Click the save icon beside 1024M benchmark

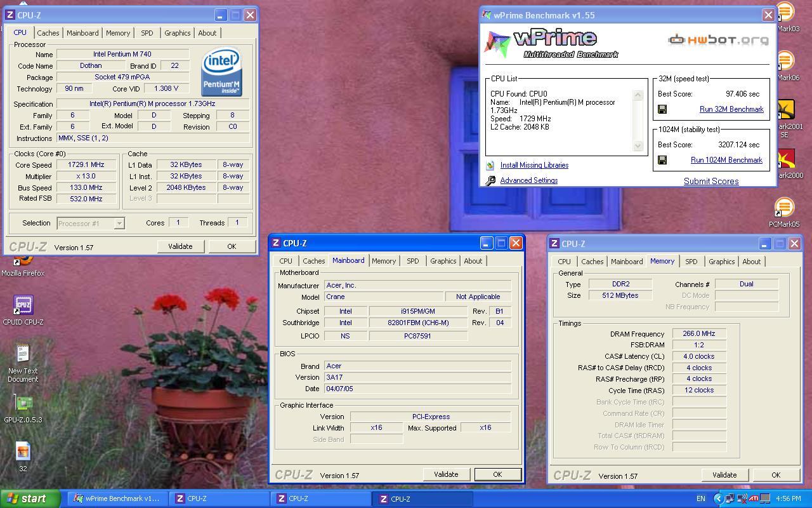click(662, 160)
